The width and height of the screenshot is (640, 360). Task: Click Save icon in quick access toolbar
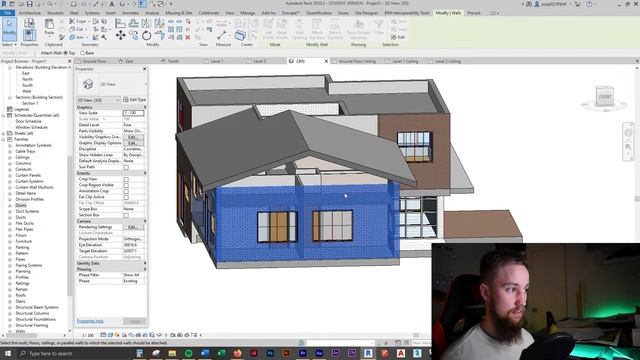29,4
